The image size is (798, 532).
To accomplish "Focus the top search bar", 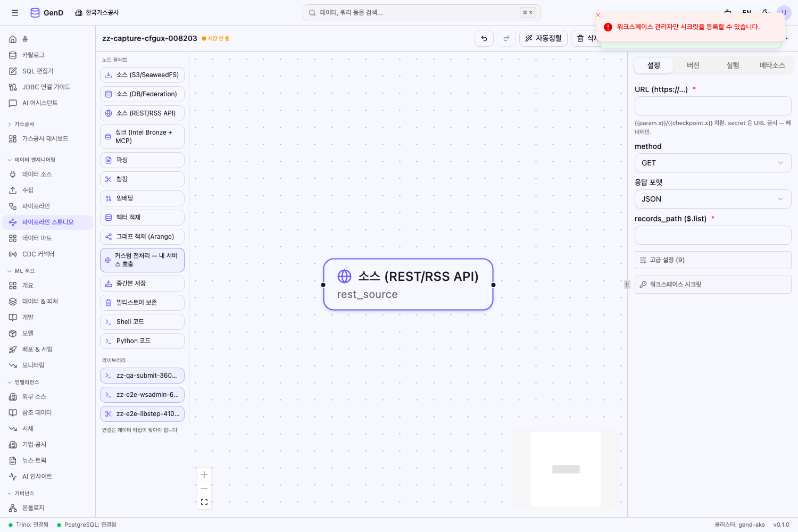I will click(x=422, y=13).
